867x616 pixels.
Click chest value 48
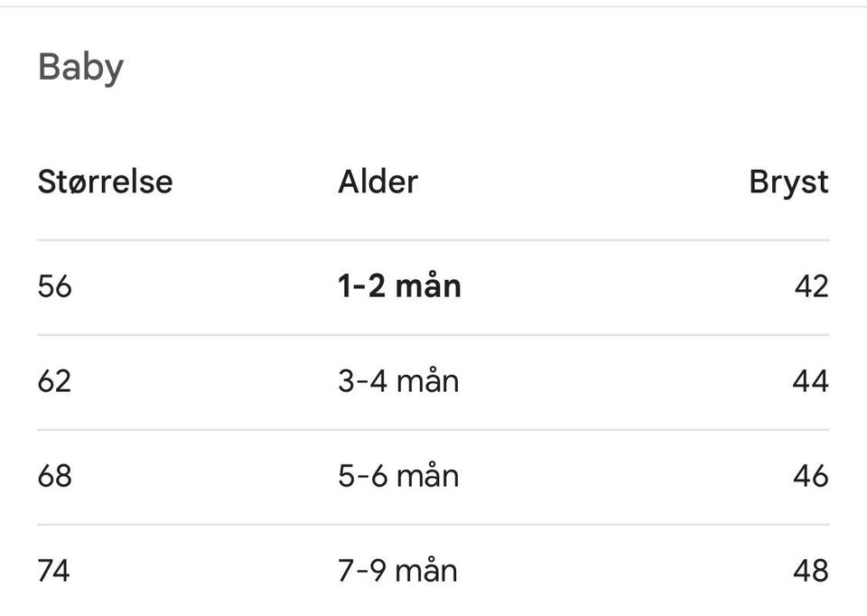811,571
